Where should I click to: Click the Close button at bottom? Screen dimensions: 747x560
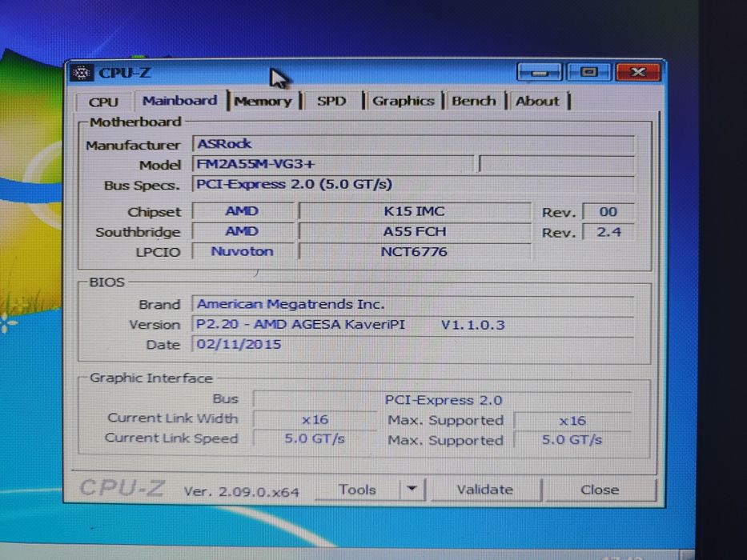[600, 490]
